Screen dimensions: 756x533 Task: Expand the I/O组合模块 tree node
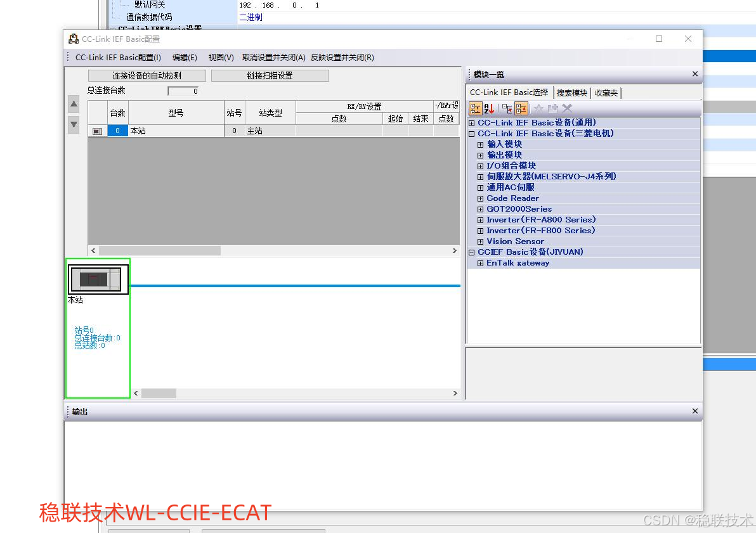pos(480,166)
